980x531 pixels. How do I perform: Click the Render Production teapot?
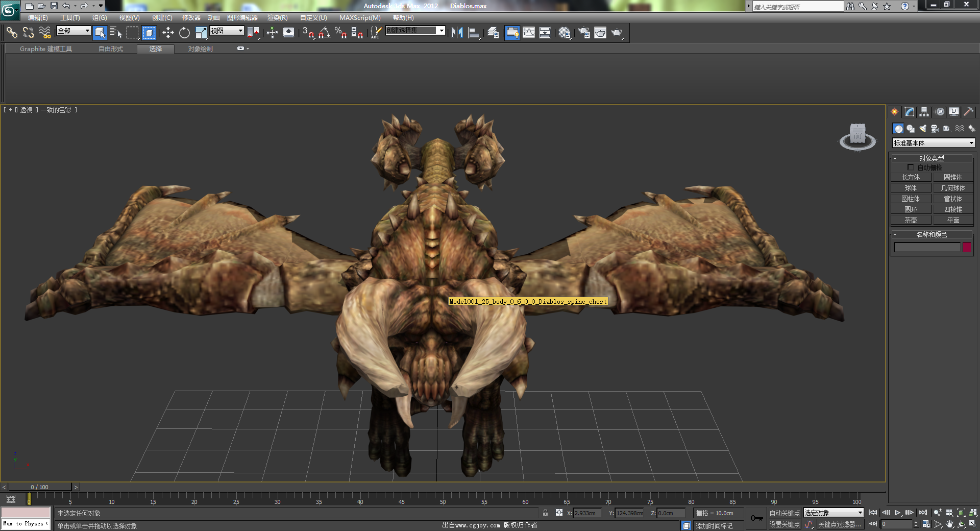click(x=617, y=33)
